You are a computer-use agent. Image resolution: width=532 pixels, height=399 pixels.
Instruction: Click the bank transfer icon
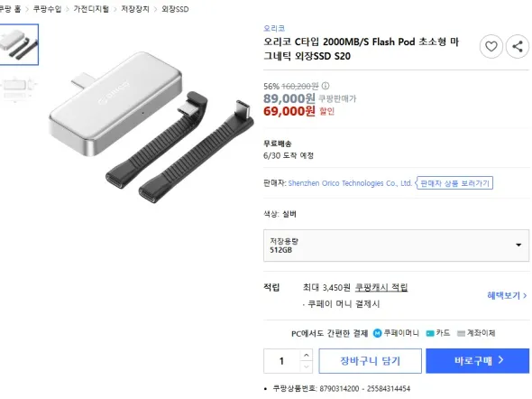coord(461,333)
